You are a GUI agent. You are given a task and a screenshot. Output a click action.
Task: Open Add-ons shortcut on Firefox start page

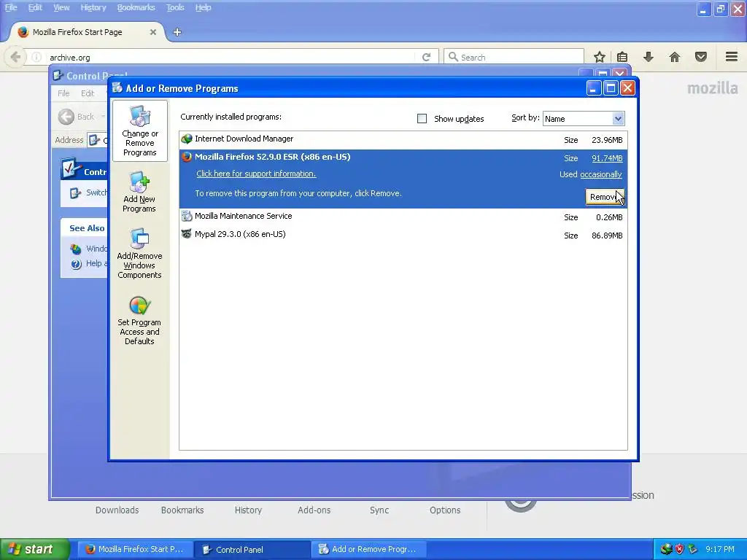314,510
